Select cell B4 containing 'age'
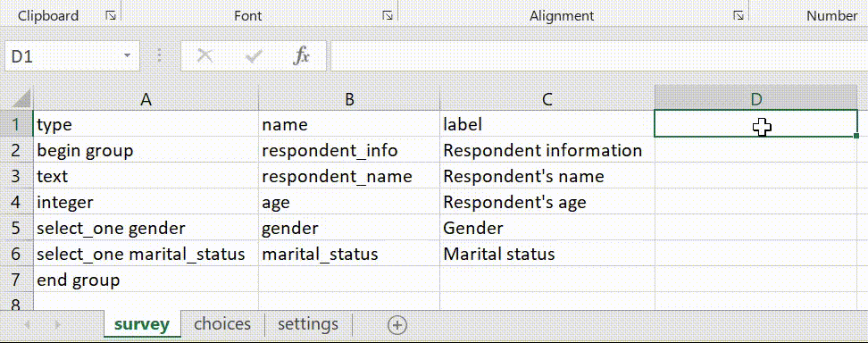The image size is (868, 343). click(349, 202)
